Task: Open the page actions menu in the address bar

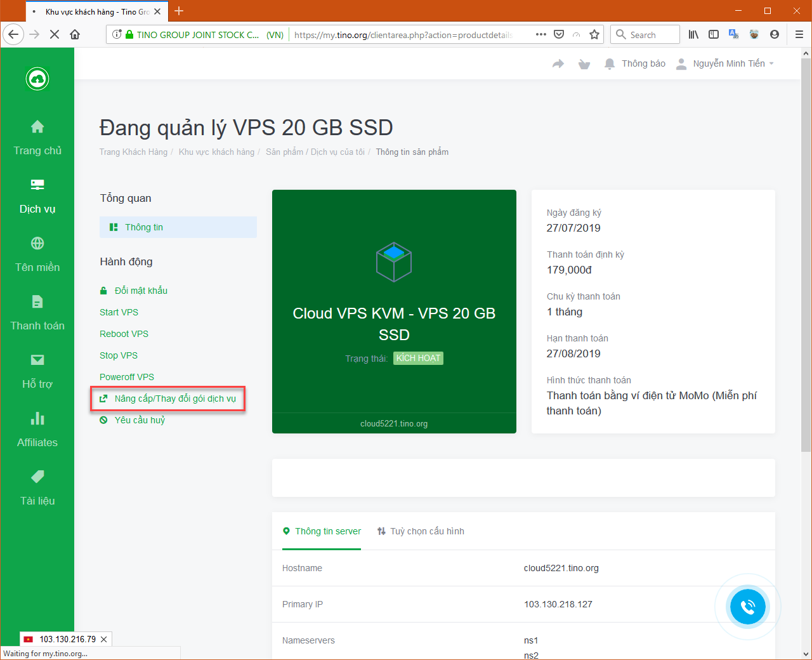Action: 540,34
